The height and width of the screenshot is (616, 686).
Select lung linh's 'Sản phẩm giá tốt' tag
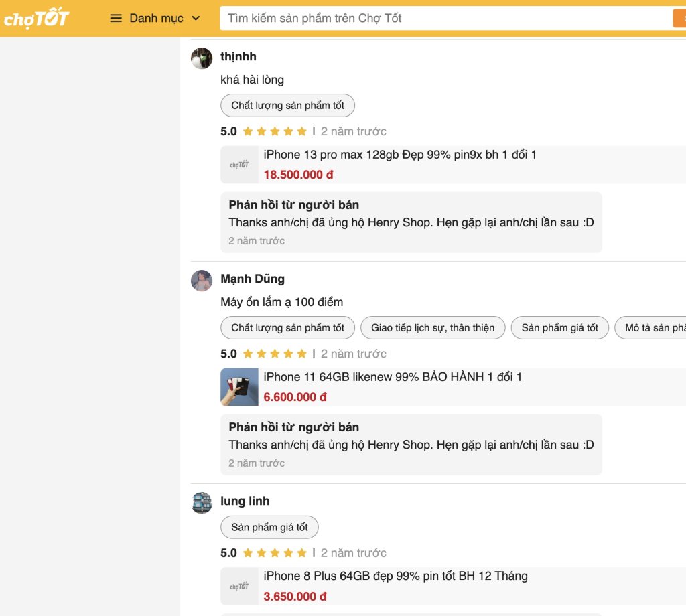269,527
